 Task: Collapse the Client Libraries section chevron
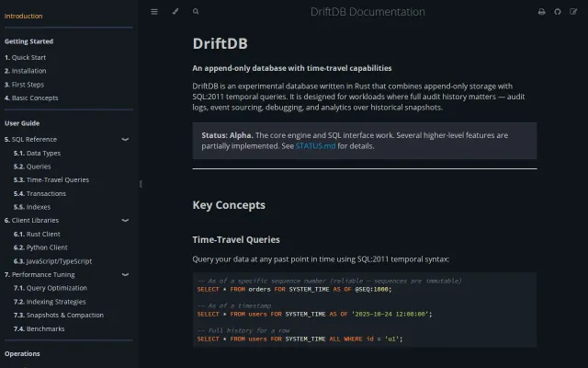coord(125,221)
